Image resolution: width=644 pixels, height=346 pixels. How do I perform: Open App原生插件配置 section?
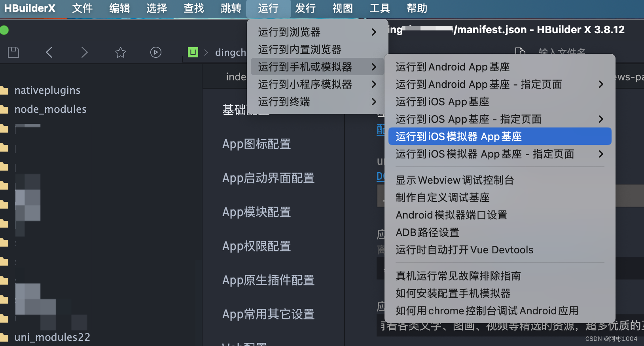pyautogui.click(x=268, y=280)
